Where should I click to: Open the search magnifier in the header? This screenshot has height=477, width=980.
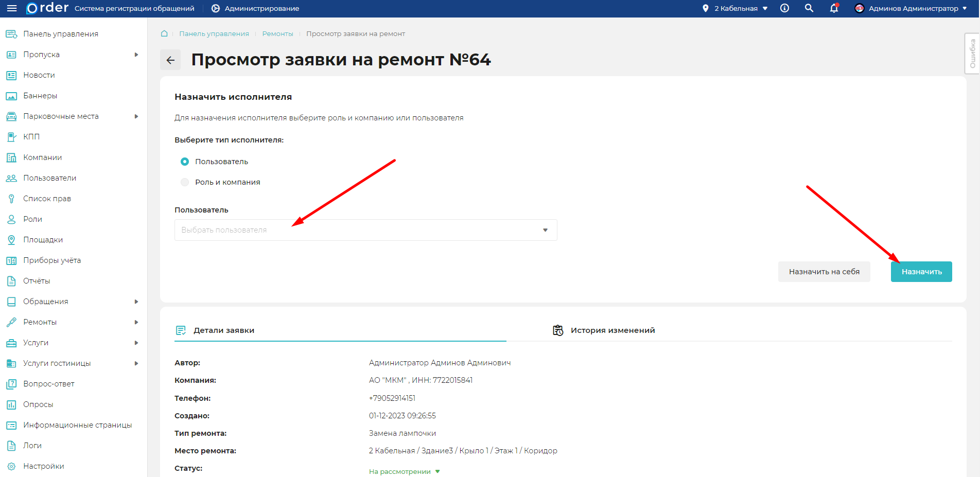(809, 8)
